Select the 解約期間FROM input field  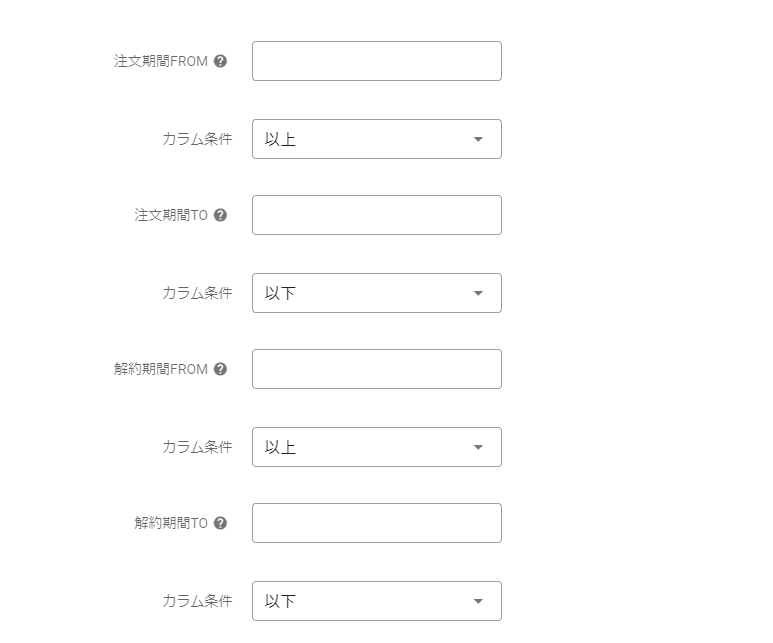point(376,369)
